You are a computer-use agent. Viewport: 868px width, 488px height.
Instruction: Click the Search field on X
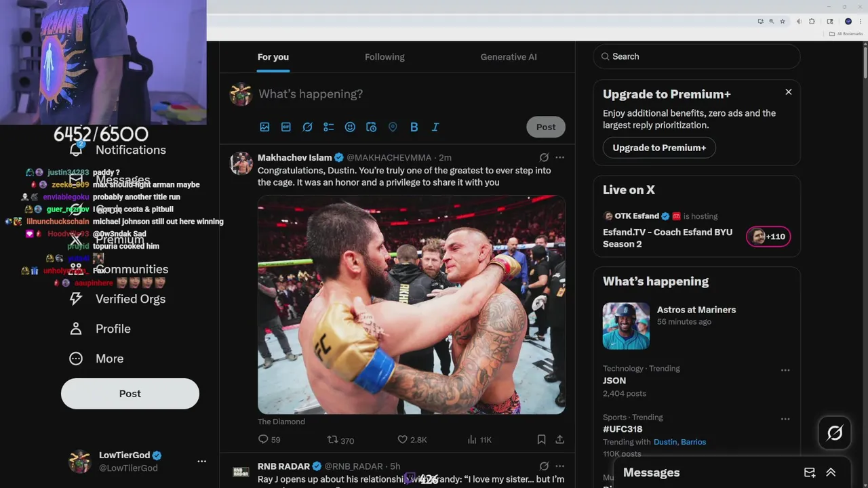click(696, 56)
